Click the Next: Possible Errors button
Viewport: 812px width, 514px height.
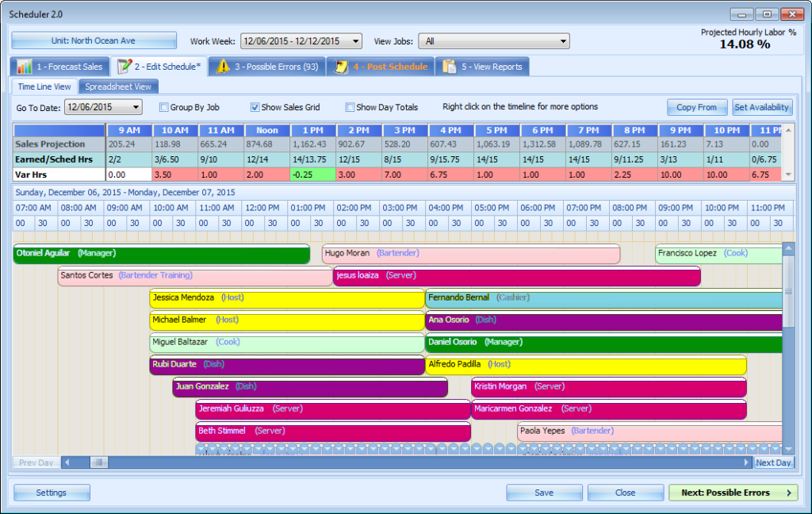[x=733, y=493]
